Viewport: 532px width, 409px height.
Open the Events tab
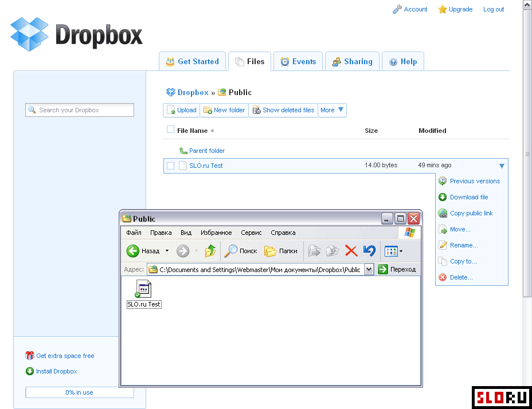298,61
